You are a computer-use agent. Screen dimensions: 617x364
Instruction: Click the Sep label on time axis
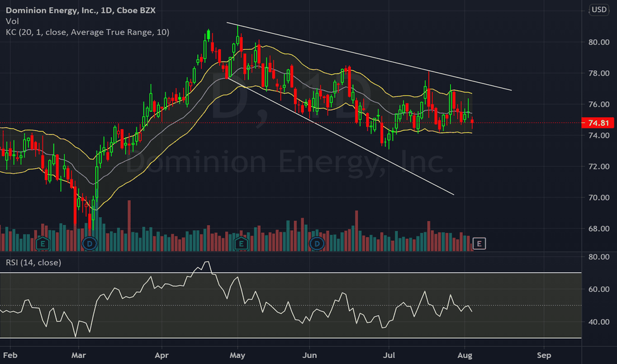coord(544,355)
